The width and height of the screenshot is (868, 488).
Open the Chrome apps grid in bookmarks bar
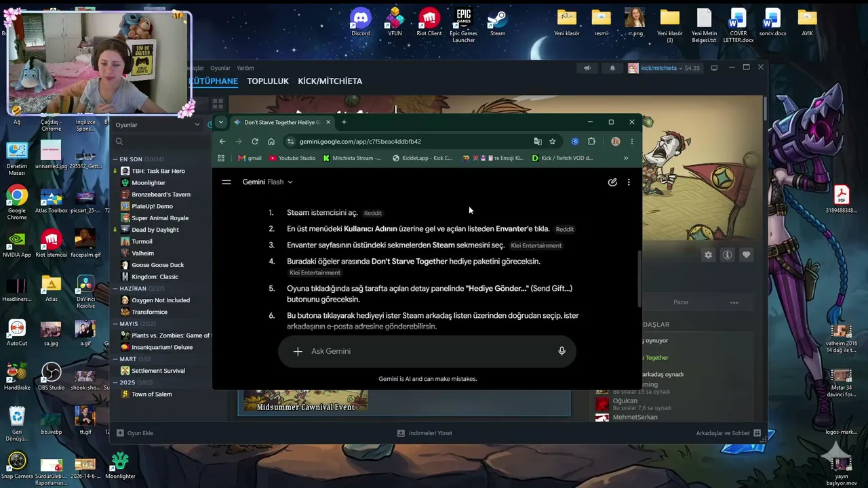tap(221, 158)
